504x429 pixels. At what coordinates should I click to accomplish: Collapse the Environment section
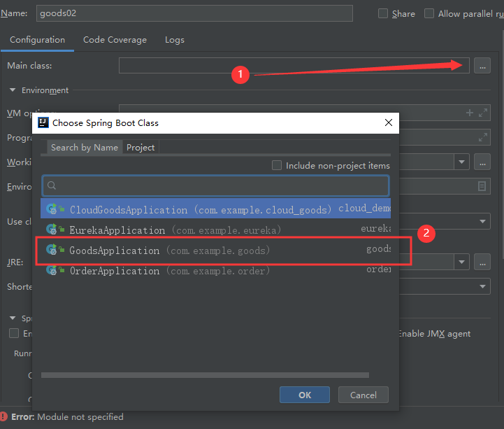(x=13, y=90)
